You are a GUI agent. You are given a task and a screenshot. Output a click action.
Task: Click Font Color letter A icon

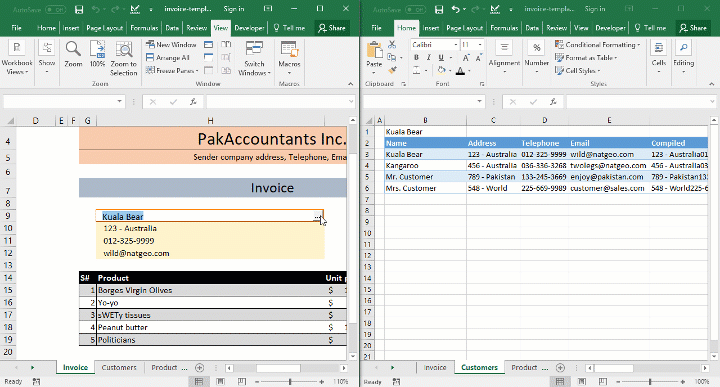[x=460, y=71]
